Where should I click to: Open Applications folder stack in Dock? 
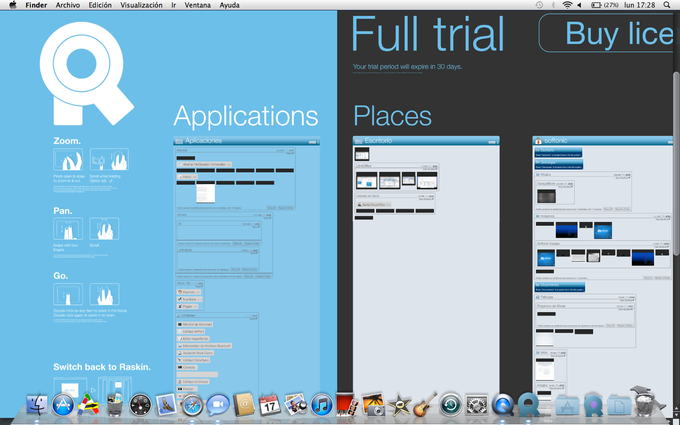click(567, 406)
